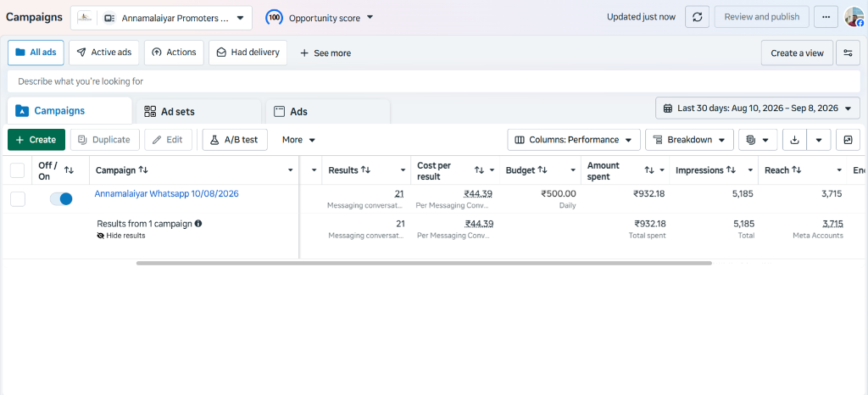Click the Hide results eye icon
868x395 pixels.
pos(101,236)
